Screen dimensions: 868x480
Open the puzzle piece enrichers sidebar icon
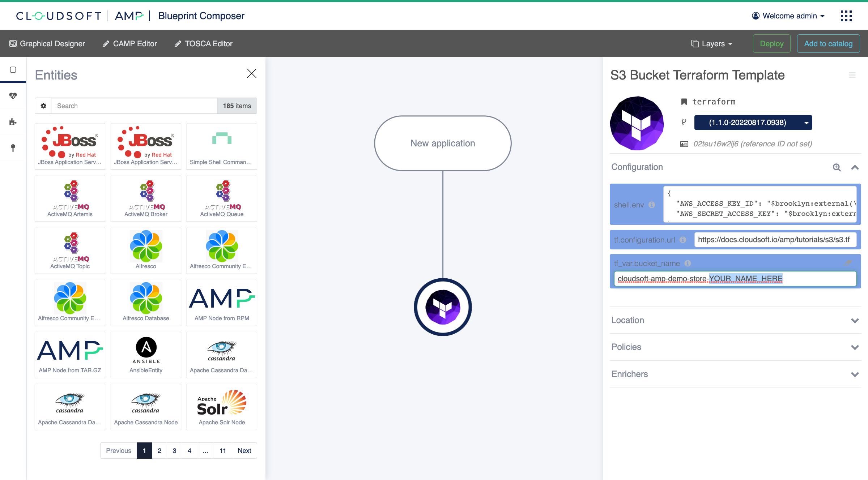[13, 122]
